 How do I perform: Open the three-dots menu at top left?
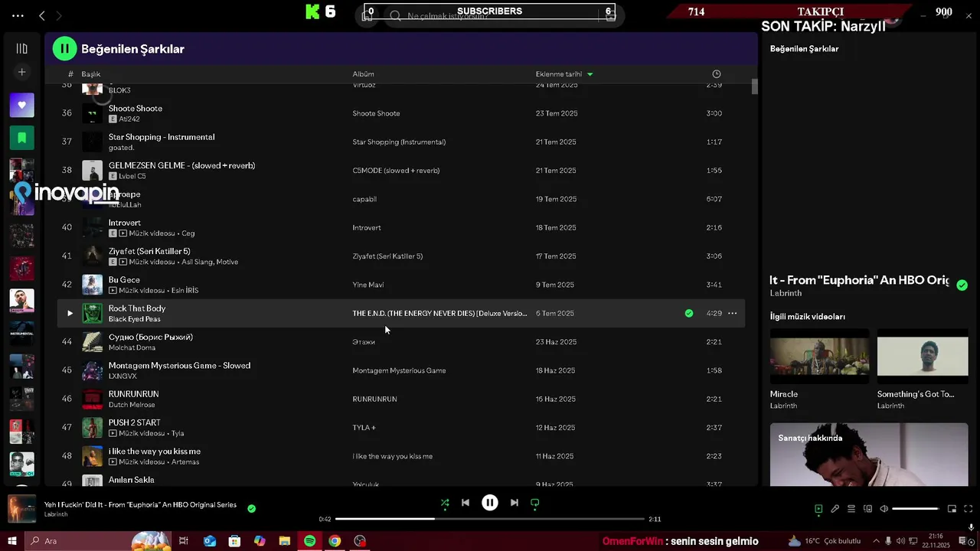click(x=18, y=15)
